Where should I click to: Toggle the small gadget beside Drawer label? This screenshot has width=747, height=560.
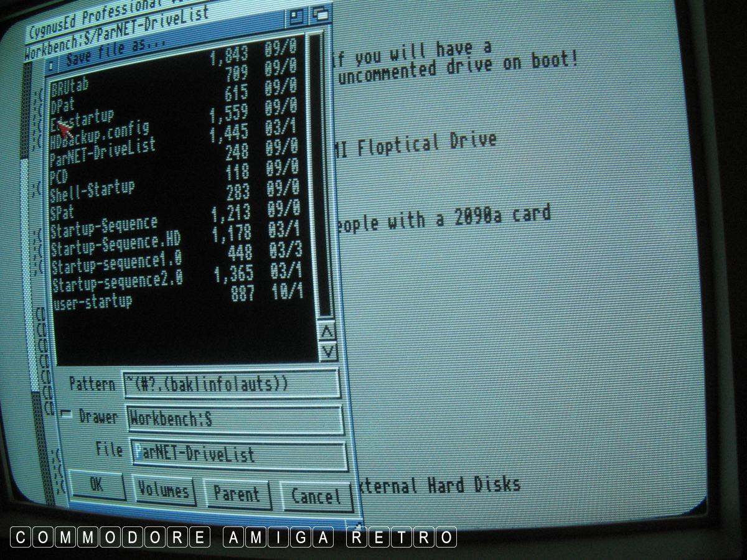tap(67, 415)
